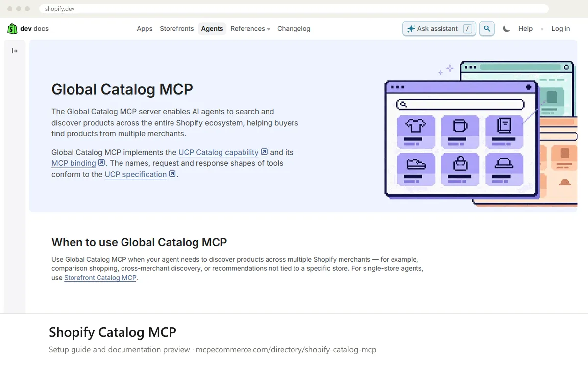The width and height of the screenshot is (588, 368).
Task: Toggle dark mode moon icon
Action: pyautogui.click(x=506, y=29)
